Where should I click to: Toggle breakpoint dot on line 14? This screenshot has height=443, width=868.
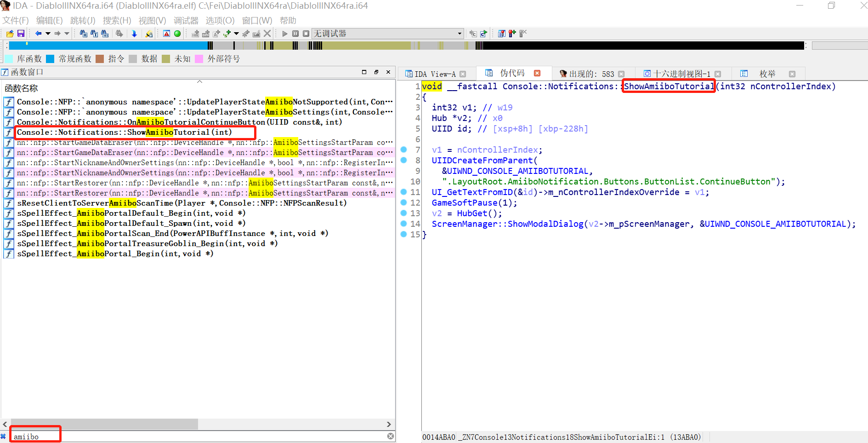403,224
